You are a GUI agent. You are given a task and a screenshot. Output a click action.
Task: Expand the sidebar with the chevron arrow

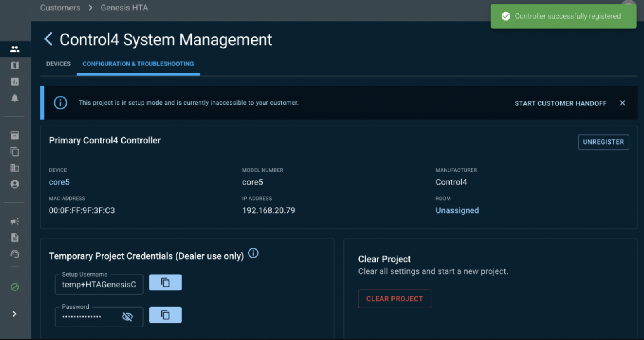point(14,314)
